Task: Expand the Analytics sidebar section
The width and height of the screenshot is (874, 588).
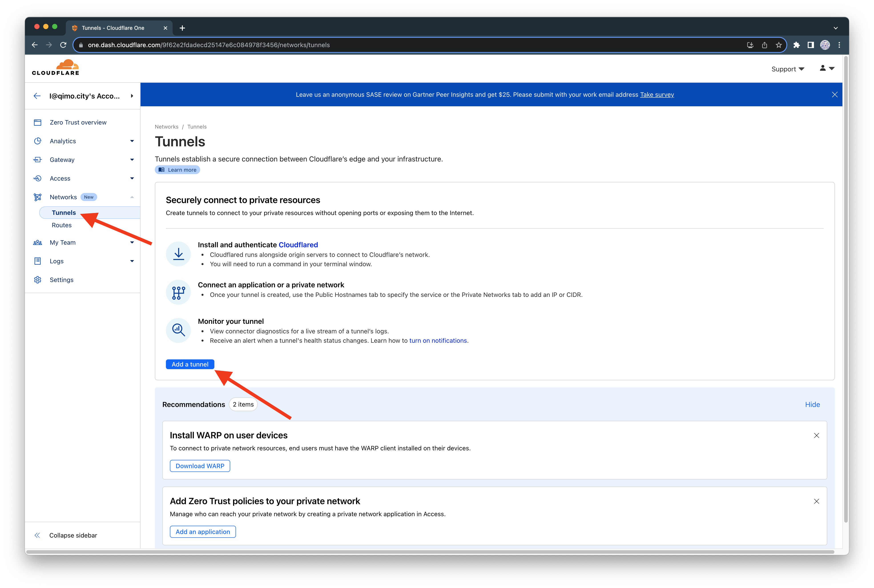Action: coord(132,141)
